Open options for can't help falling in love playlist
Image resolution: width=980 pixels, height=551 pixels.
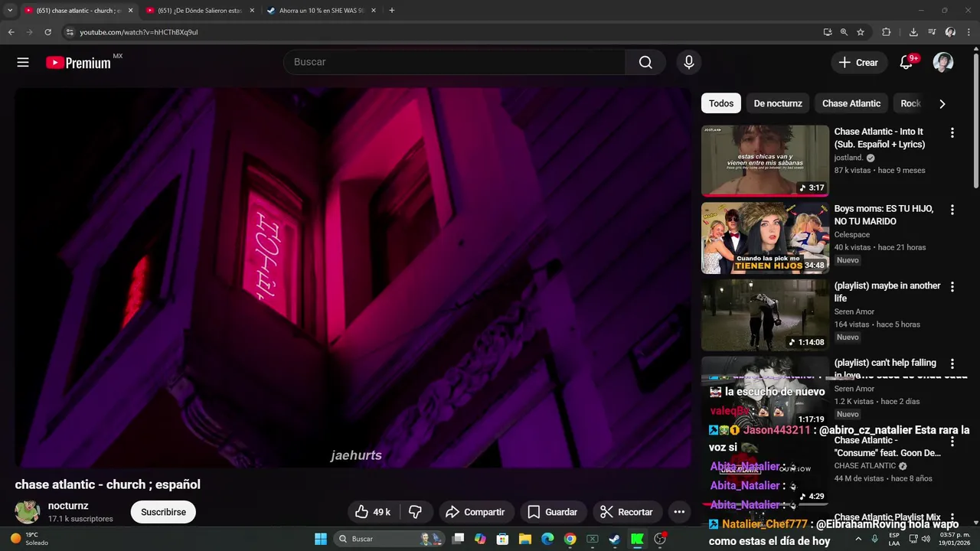(x=952, y=364)
